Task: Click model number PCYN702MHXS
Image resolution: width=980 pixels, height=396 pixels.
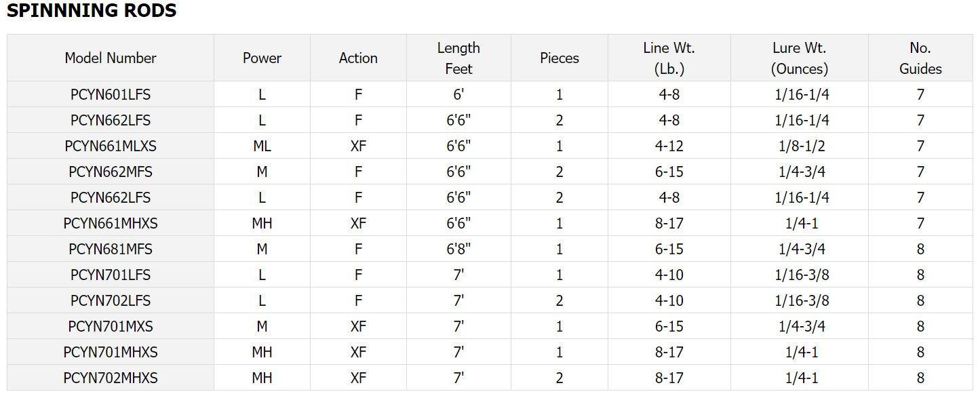Action: [x=111, y=378]
